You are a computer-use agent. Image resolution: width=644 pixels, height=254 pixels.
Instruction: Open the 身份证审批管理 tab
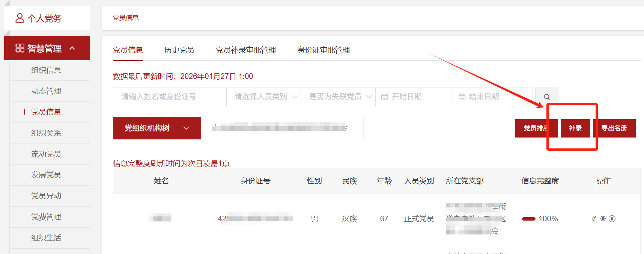point(324,50)
